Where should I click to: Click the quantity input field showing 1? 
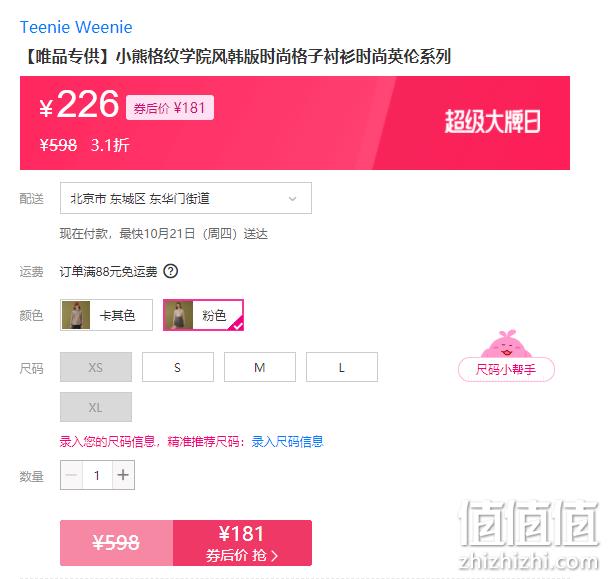coord(97,475)
